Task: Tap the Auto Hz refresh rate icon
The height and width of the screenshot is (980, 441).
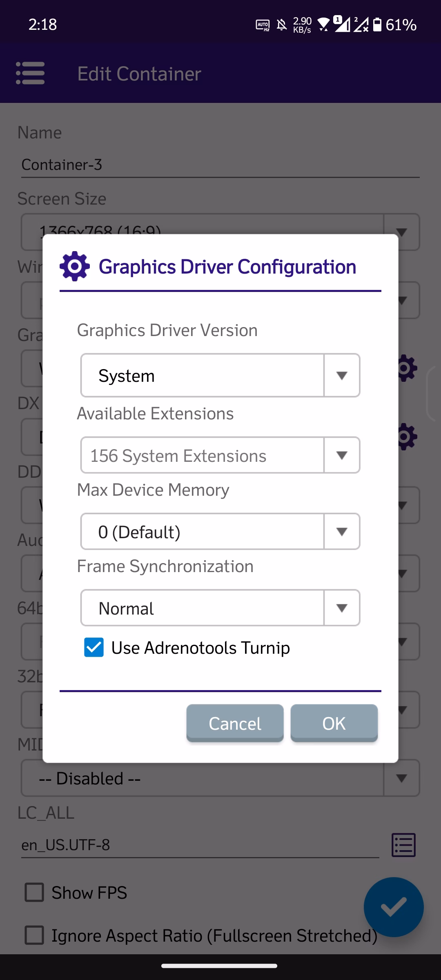Action: (x=263, y=25)
